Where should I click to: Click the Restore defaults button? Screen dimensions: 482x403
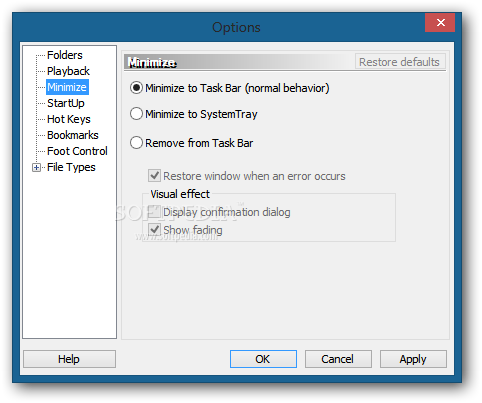(x=399, y=62)
